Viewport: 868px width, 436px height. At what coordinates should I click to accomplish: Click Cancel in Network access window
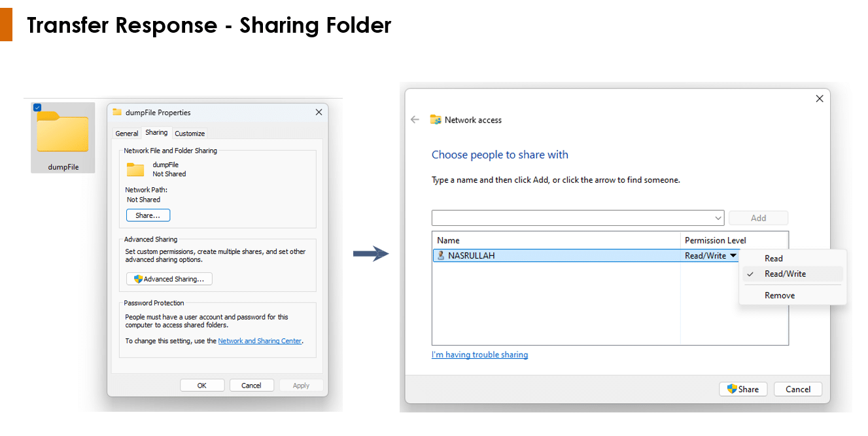(798, 389)
